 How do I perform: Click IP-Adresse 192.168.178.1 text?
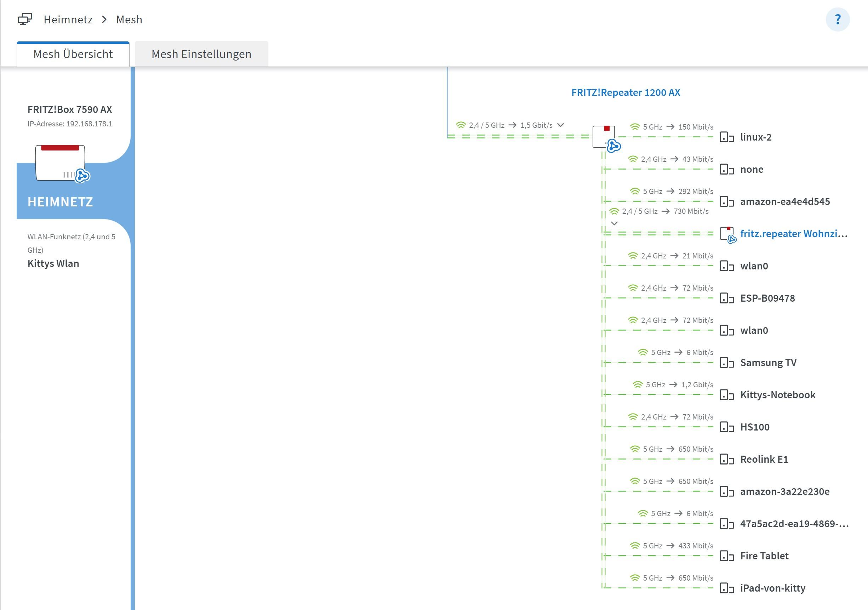pyautogui.click(x=70, y=124)
